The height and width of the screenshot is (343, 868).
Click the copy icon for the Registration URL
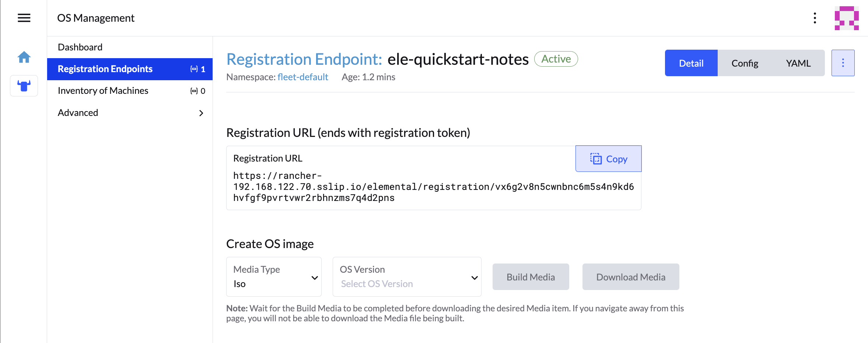[596, 159]
